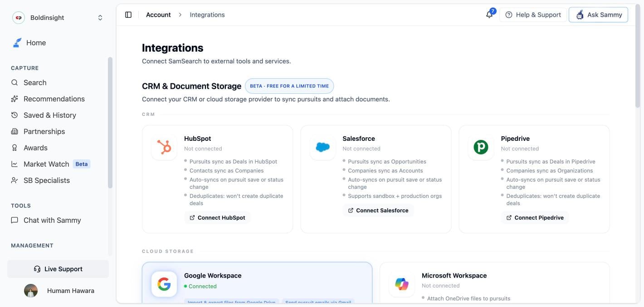Click the Live Support headset icon
The width and height of the screenshot is (644, 307).
coord(37,269)
